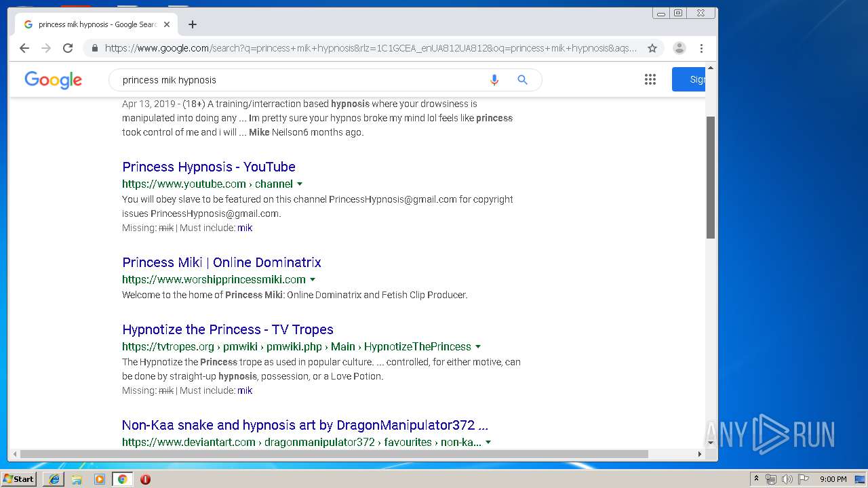Search by voice using the microphone icon

[494, 80]
